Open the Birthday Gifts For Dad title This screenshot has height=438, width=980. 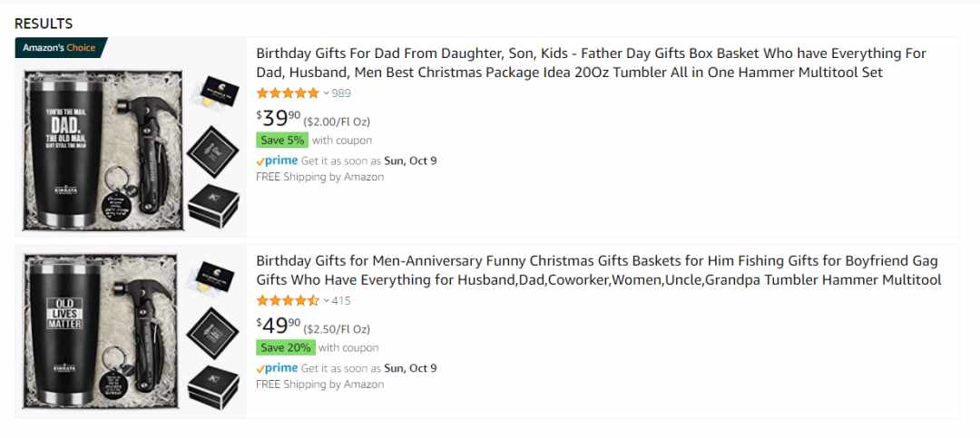click(x=592, y=63)
